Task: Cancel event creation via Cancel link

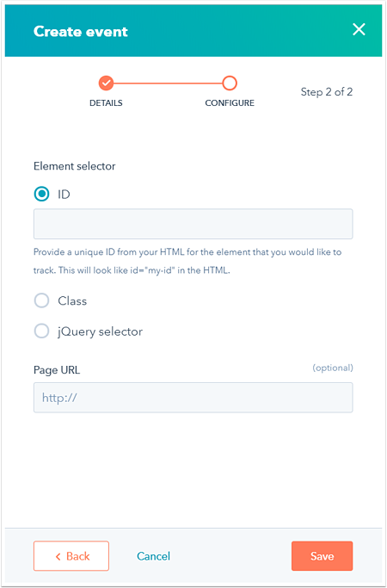Action: [153, 556]
